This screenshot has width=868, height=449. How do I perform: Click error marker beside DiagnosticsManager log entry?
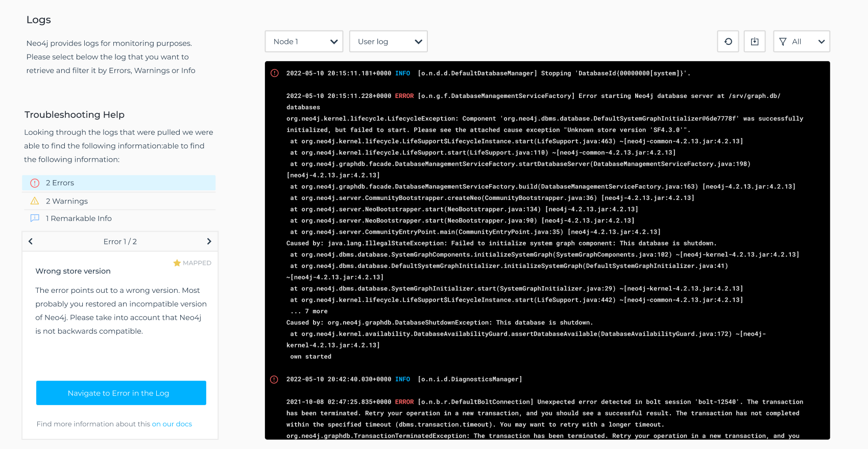274,380
